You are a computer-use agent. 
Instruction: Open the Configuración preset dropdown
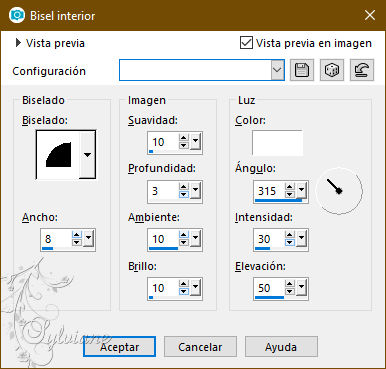pyautogui.click(x=277, y=70)
